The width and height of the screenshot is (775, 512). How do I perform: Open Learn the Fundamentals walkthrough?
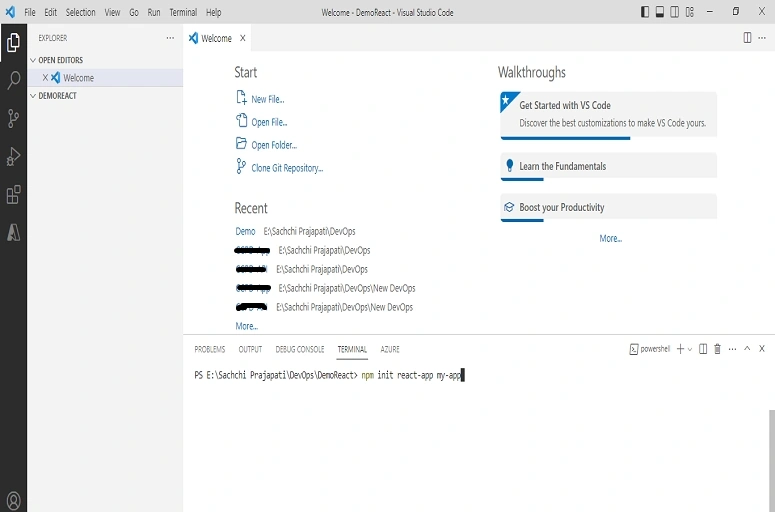coord(608,166)
